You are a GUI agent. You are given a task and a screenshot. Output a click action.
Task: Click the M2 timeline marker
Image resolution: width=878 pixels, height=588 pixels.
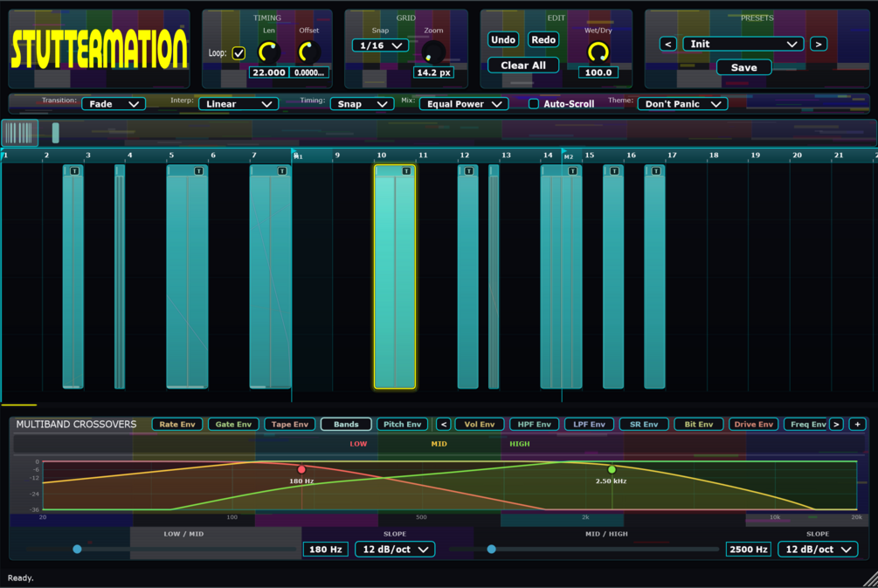tap(568, 156)
